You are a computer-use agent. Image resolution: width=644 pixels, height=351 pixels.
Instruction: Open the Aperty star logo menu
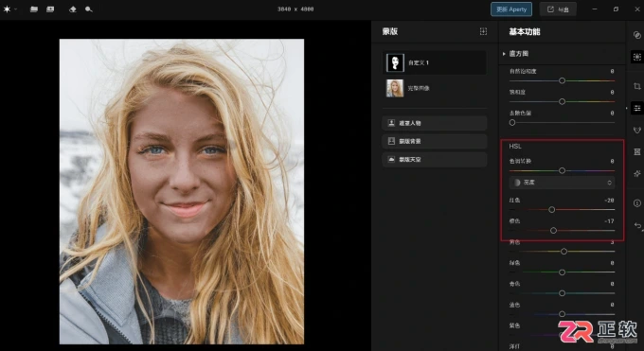pos(7,9)
